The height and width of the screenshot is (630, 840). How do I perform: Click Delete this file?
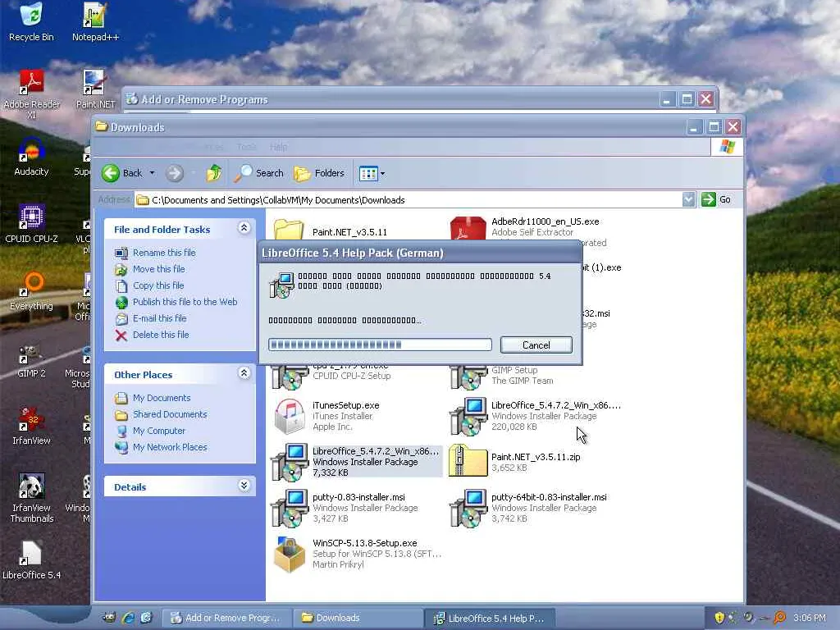pyautogui.click(x=161, y=335)
